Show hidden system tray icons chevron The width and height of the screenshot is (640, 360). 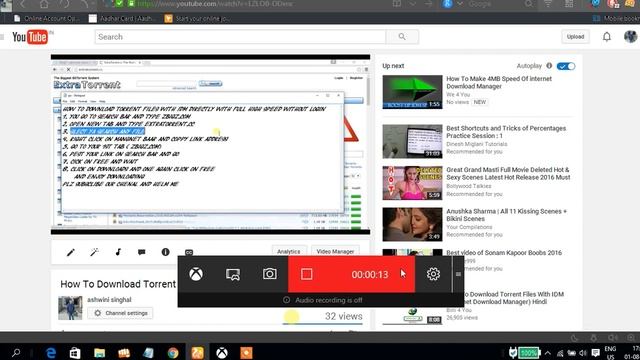click(x=548, y=353)
